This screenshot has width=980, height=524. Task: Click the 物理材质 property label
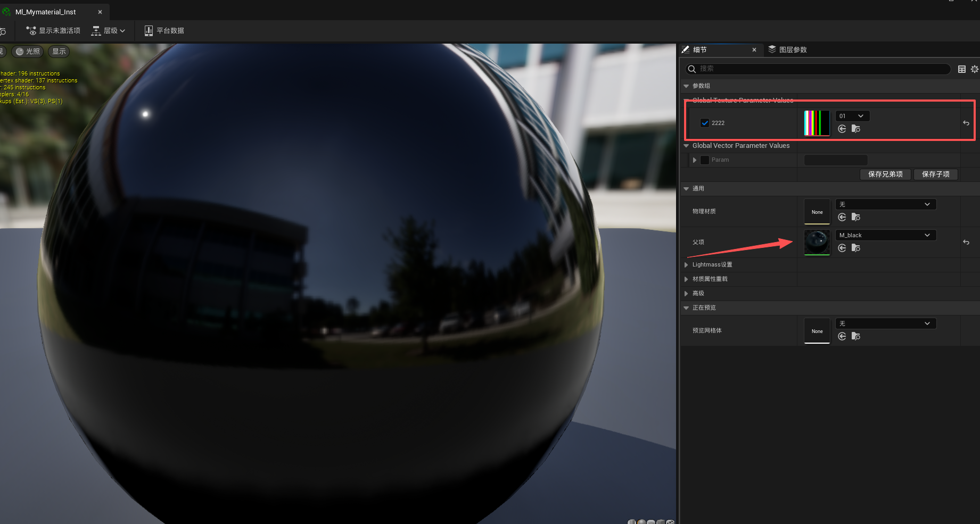(704, 211)
